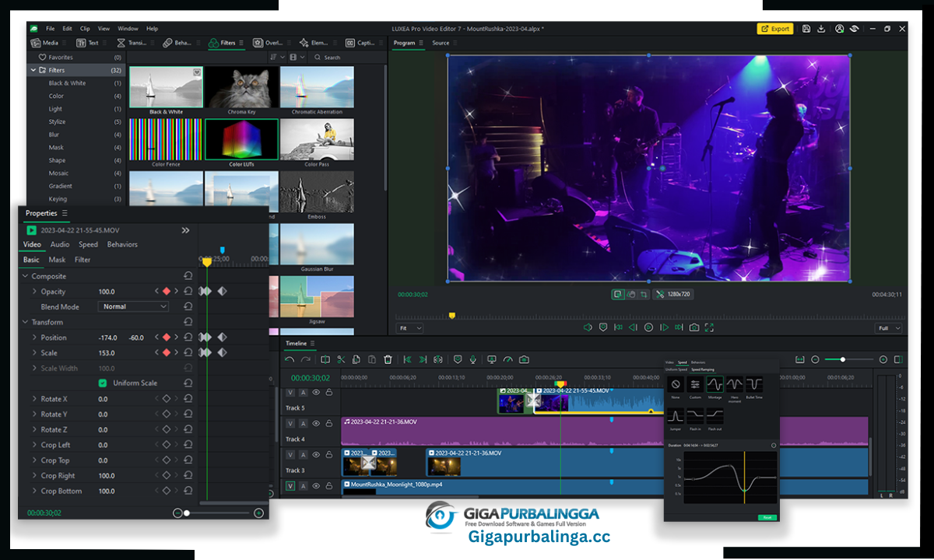Open the Full quality dropdown under preview
The width and height of the screenshot is (934, 560).
pos(889,328)
